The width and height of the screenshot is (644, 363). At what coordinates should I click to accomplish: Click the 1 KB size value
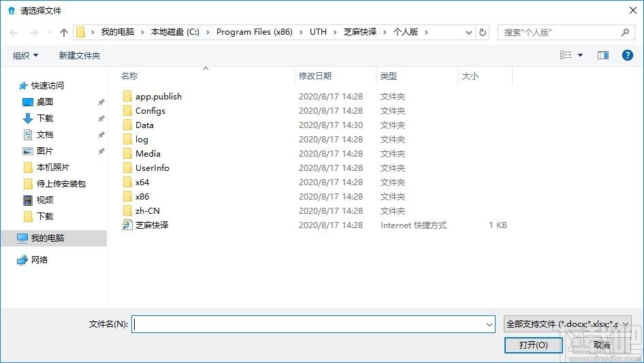point(498,225)
